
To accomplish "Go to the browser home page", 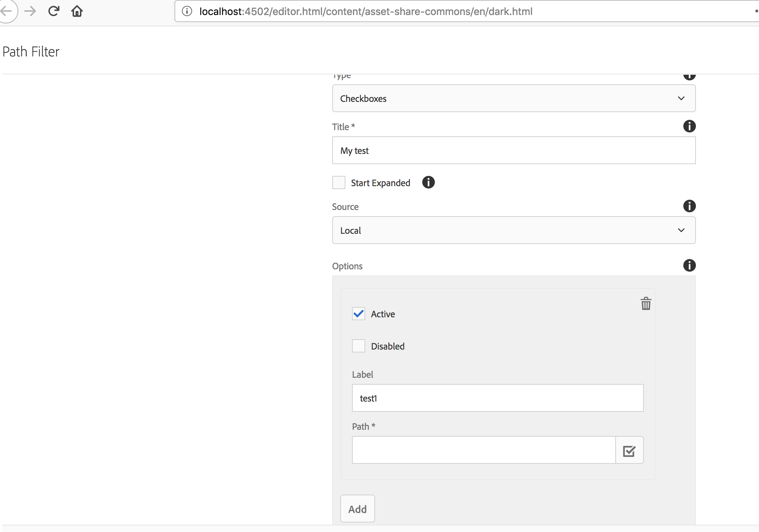I will point(77,11).
